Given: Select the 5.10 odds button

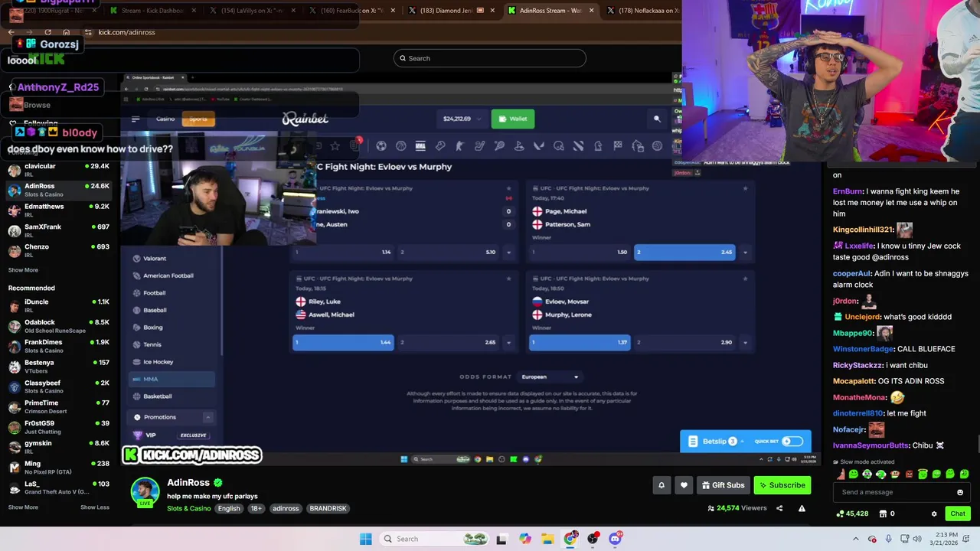Looking at the screenshot, I should [x=449, y=252].
